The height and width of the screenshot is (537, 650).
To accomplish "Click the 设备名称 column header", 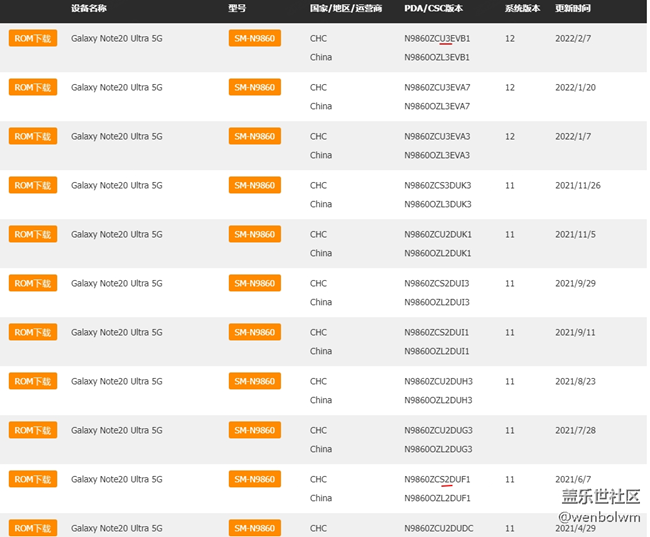I will [89, 8].
